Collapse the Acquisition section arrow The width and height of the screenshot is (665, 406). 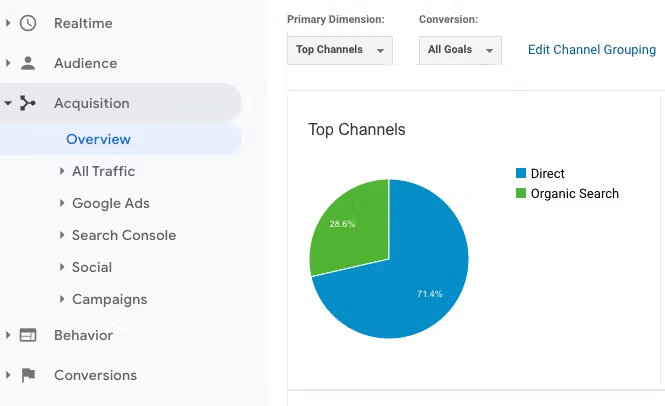pos(8,103)
